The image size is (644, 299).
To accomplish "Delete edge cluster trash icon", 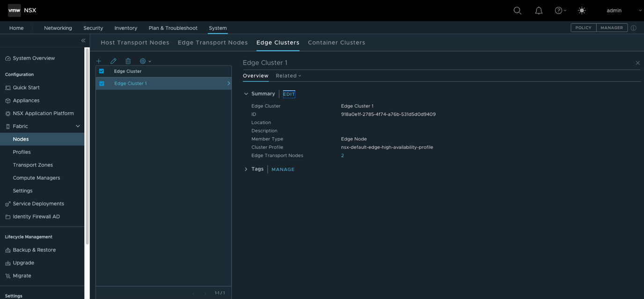I will tap(128, 61).
